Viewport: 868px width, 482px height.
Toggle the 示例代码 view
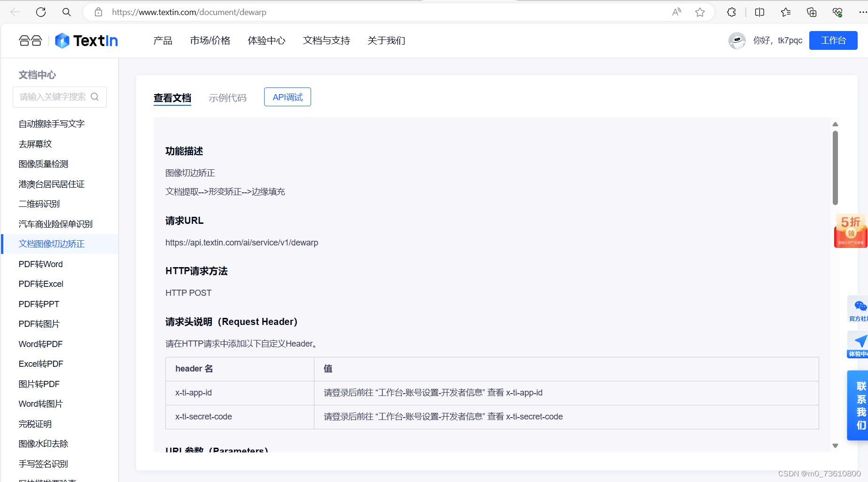[x=227, y=97]
